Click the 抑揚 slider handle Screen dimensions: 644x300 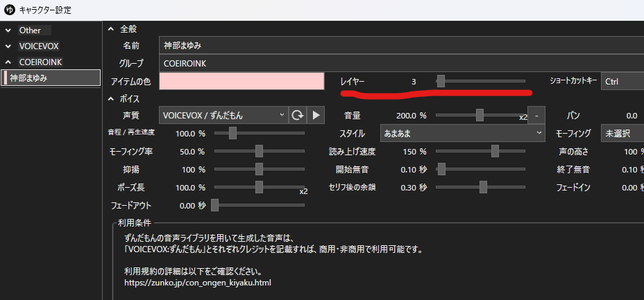click(x=259, y=169)
